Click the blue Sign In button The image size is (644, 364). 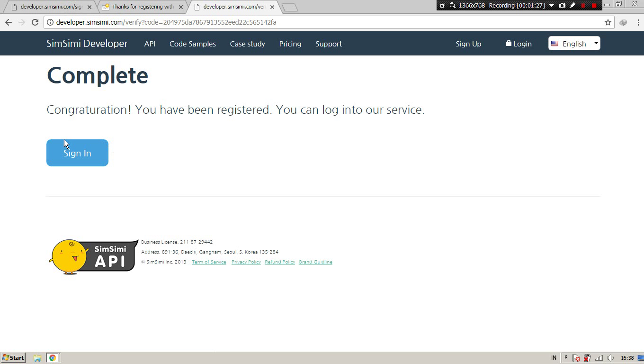point(77,153)
